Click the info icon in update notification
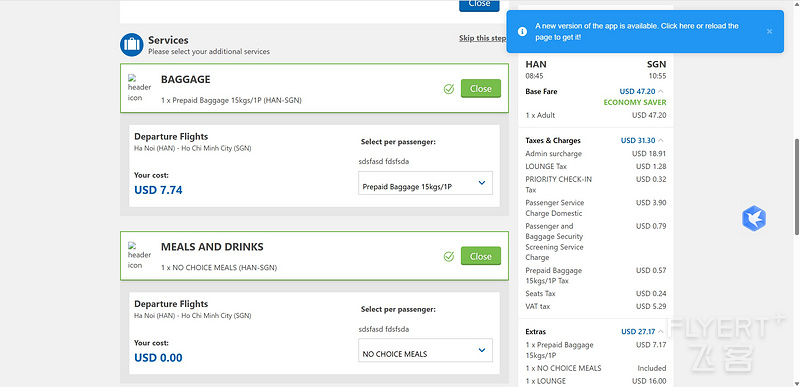 point(522,32)
